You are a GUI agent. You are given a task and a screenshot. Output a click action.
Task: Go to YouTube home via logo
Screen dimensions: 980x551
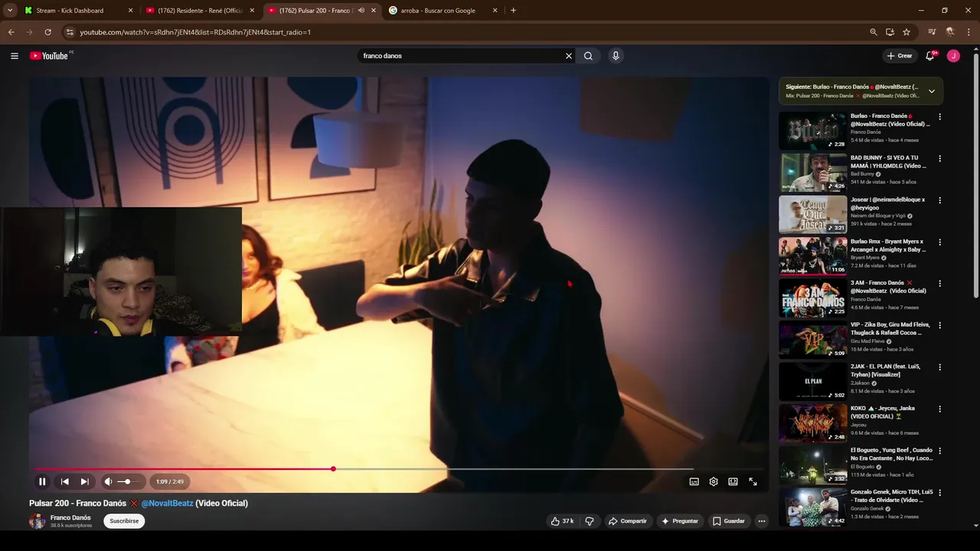[49, 56]
